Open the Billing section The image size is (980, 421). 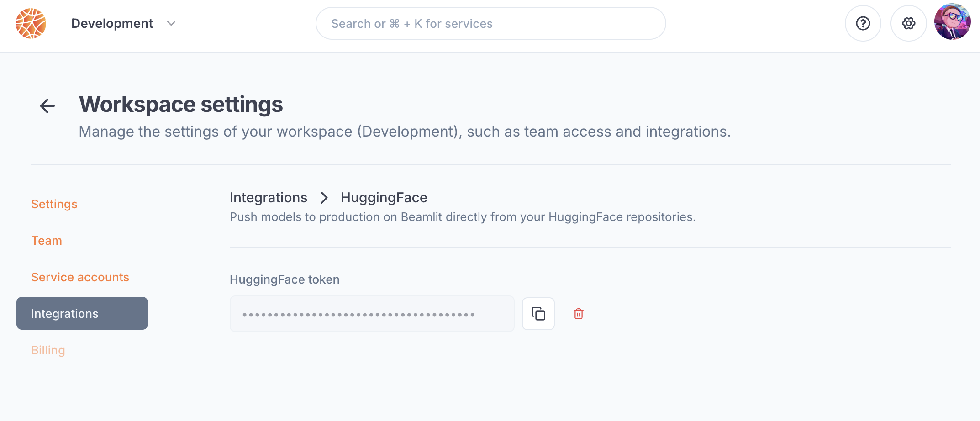tap(48, 350)
